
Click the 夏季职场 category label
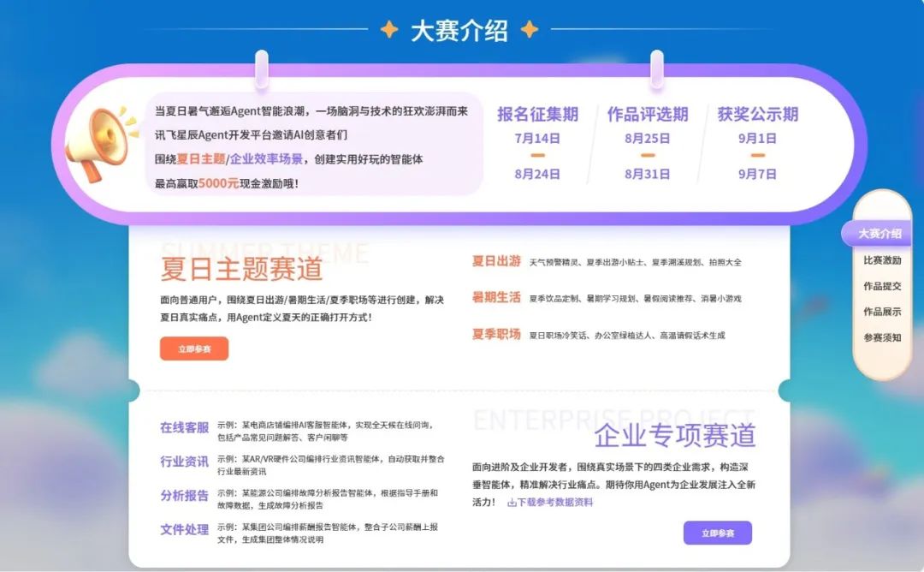(x=496, y=334)
